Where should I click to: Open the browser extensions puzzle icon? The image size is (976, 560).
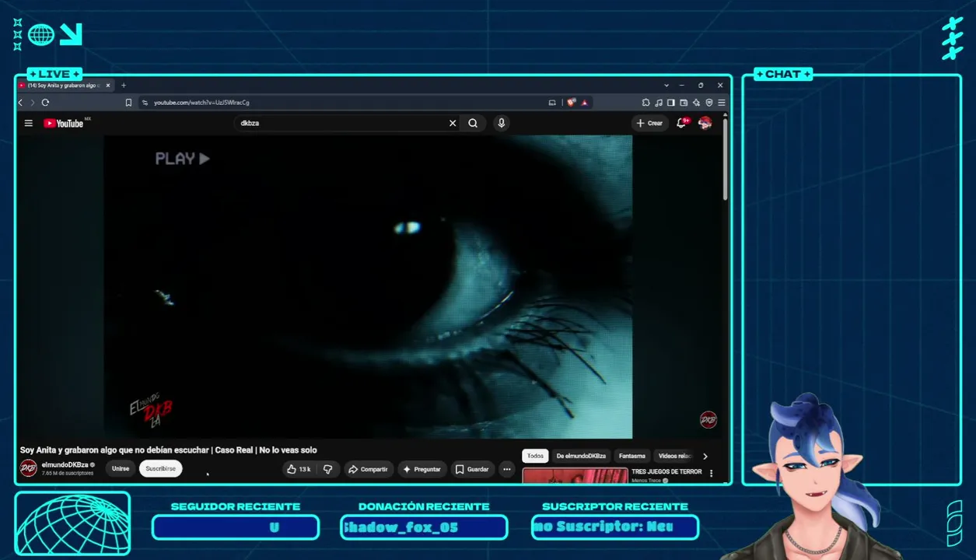click(645, 102)
